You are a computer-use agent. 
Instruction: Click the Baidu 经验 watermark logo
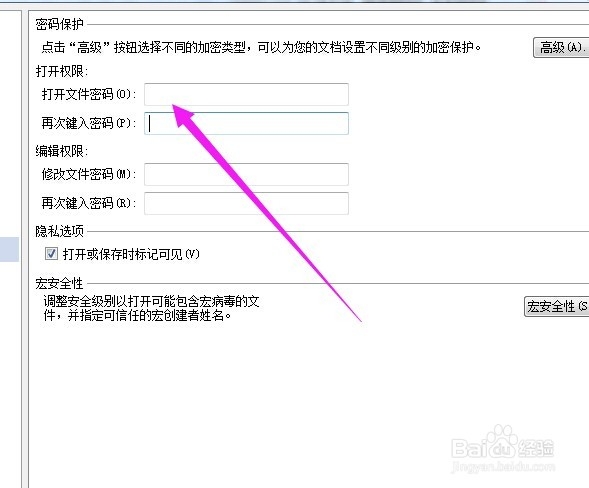[503, 449]
